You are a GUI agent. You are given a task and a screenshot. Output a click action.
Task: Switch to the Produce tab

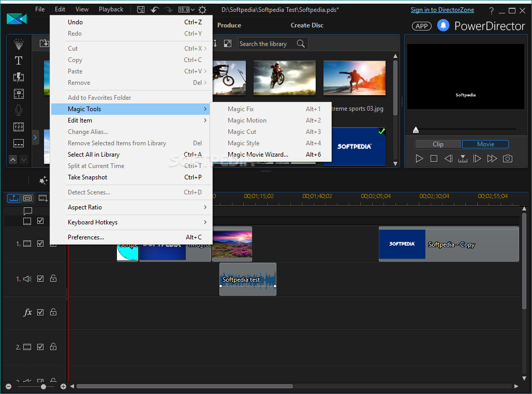click(x=229, y=25)
